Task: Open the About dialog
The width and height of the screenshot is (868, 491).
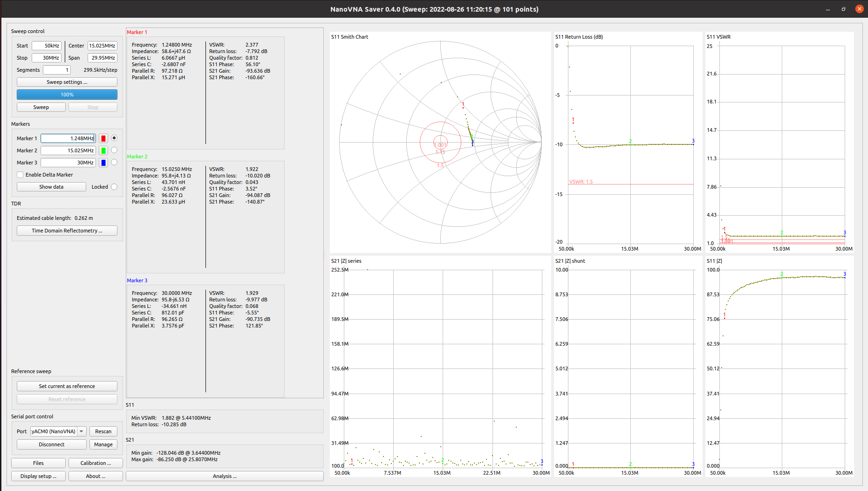Action: pyautogui.click(x=96, y=476)
